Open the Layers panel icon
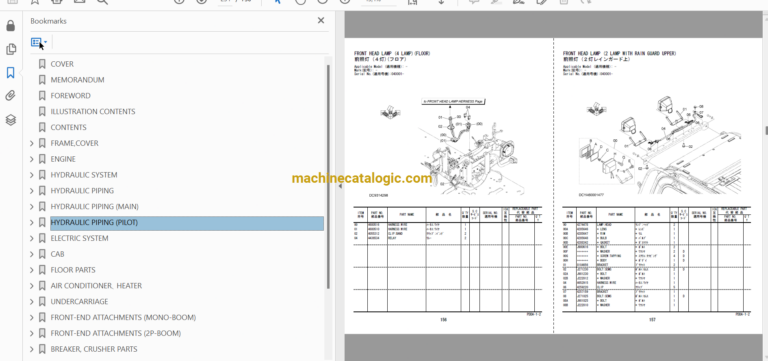 [x=11, y=120]
